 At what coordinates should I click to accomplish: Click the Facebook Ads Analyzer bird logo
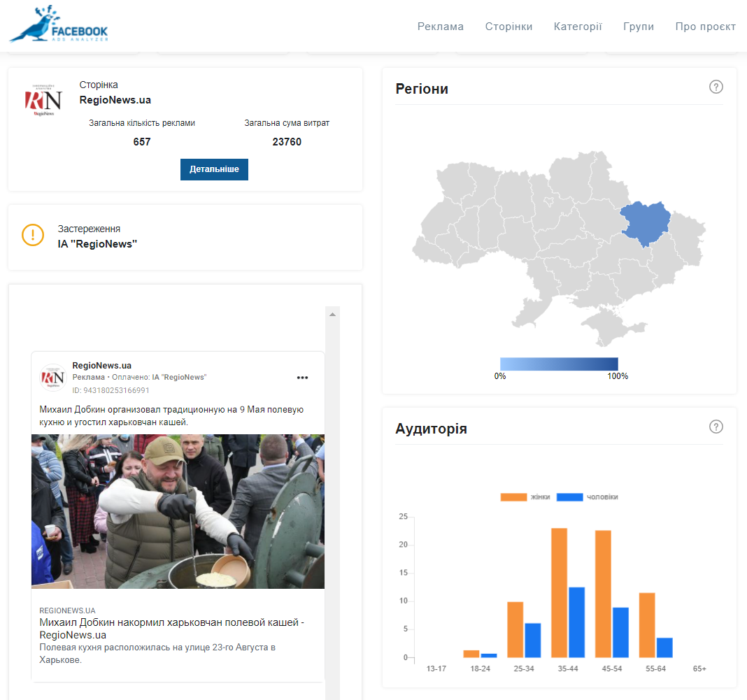pos(59,25)
